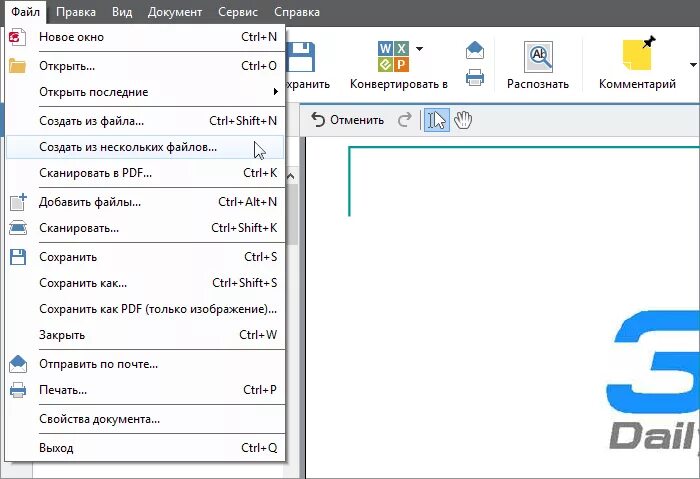Click the Распознать label
The width and height of the screenshot is (700, 479).
pos(538,84)
